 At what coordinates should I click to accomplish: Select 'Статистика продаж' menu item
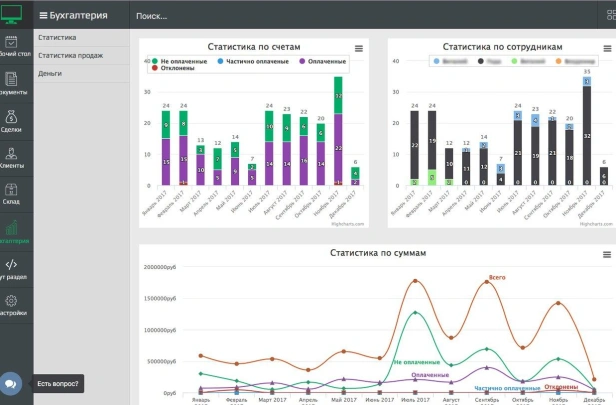tap(70, 55)
